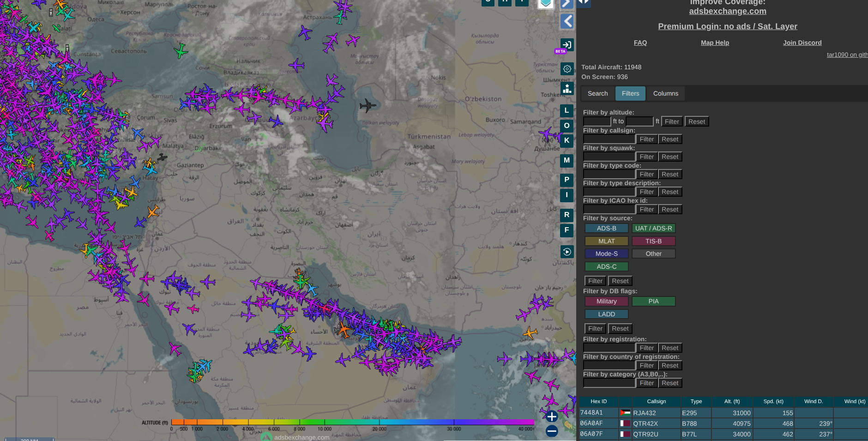868x441 pixels.
Task: Select the black aircraft over the Caspian Sea
Action: 368,106
